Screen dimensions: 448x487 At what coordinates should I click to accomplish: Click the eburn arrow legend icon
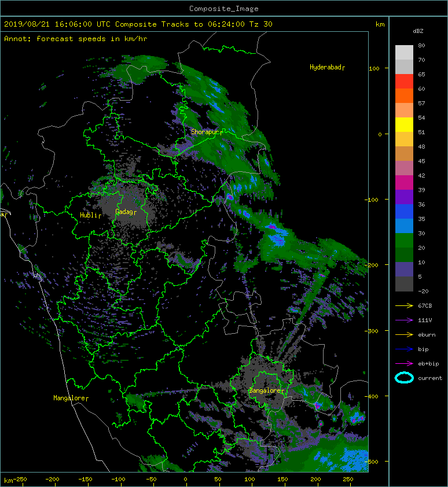404,335
